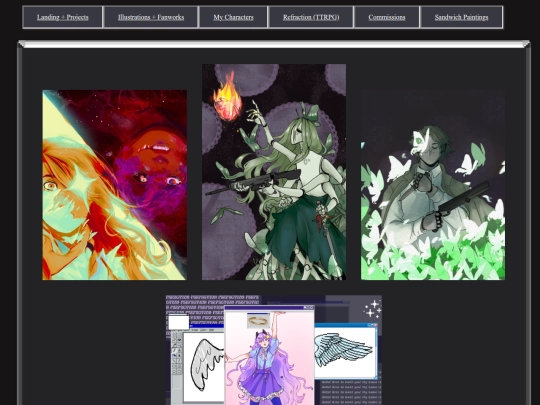Click the flaming heart in the doll artwork
Viewport: 540px width, 405px height.
[x=227, y=98]
